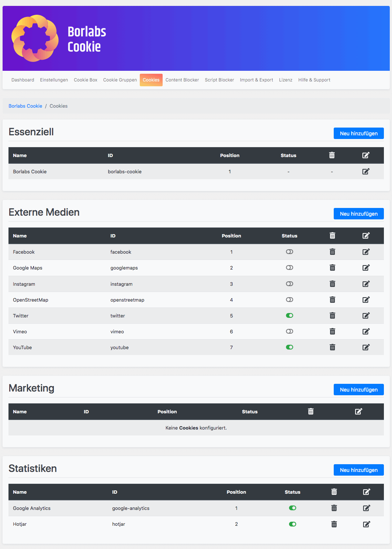Delete the Hotjar cookie

tap(334, 524)
